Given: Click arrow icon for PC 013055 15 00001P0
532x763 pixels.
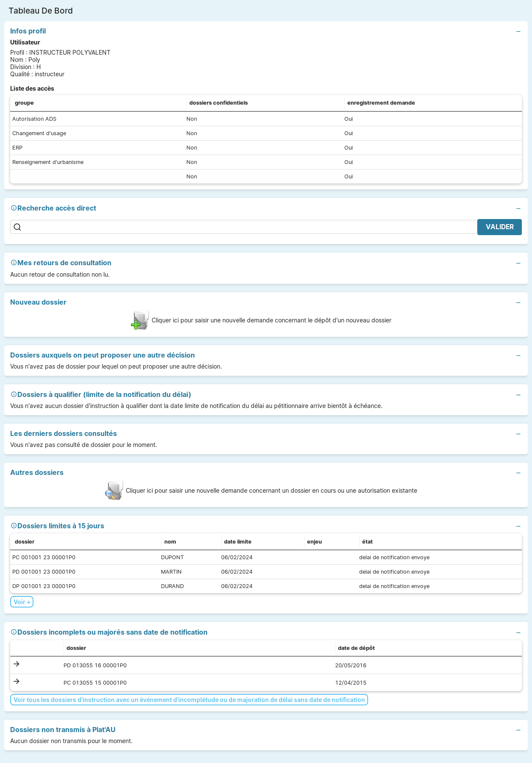Looking at the screenshot, I should [17, 682].
